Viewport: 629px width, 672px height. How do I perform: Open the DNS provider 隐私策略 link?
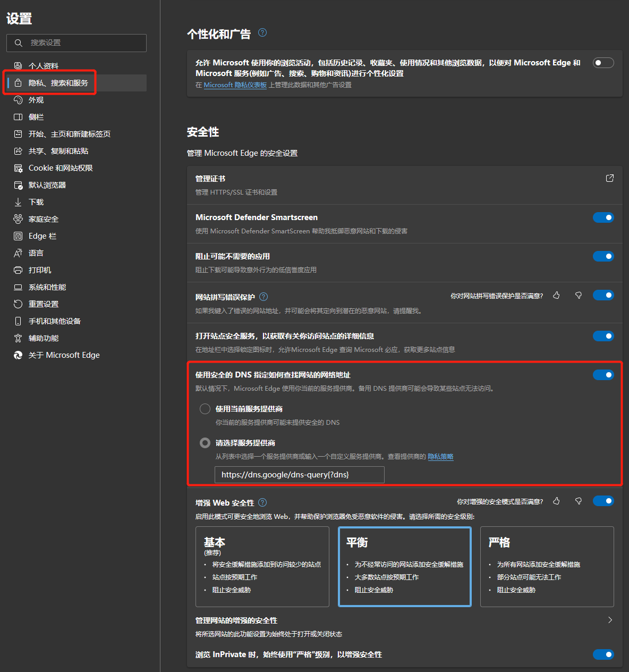point(440,457)
